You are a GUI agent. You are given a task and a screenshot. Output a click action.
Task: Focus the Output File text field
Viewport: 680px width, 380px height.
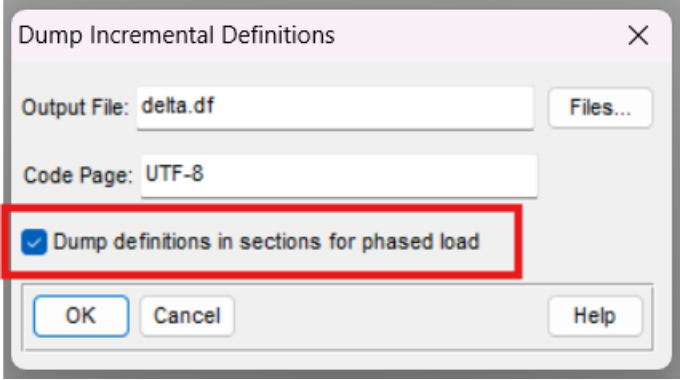click(x=335, y=108)
